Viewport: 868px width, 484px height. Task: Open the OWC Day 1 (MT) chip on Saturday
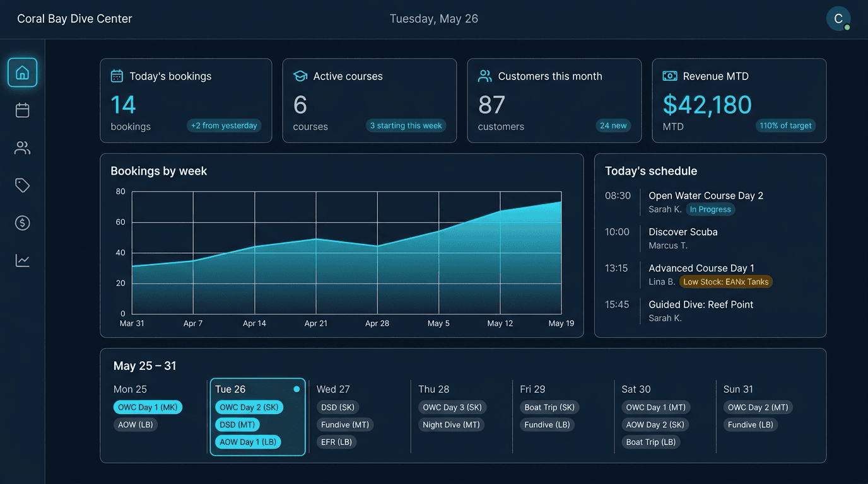tap(656, 407)
